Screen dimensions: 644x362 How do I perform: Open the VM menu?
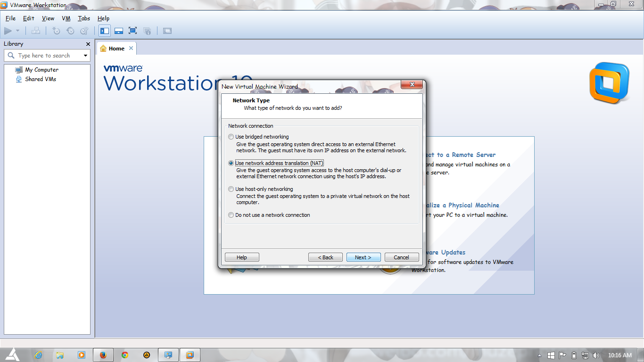pos(66,18)
